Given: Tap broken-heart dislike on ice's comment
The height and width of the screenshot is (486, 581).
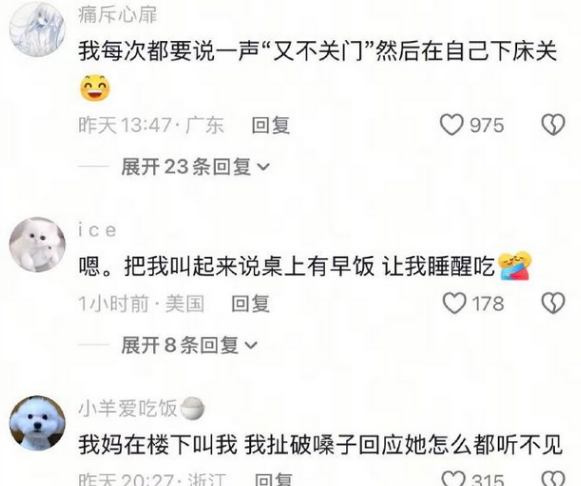Looking at the screenshot, I should coord(553,303).
